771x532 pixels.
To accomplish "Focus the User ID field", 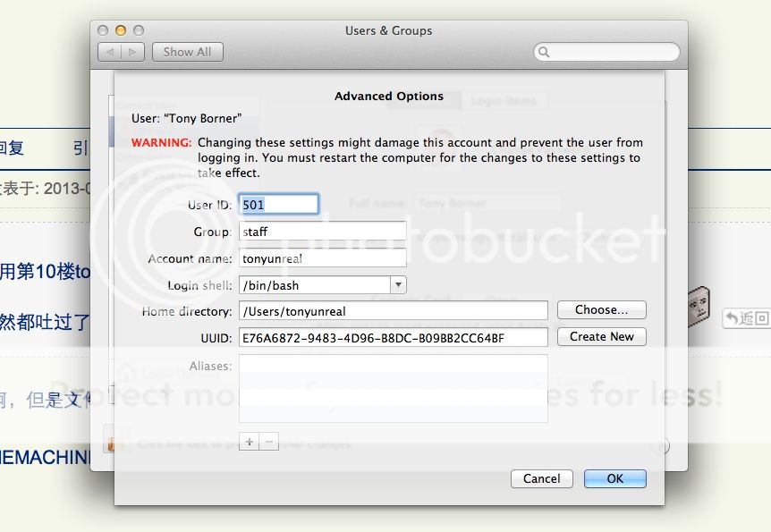I will 279,205.
